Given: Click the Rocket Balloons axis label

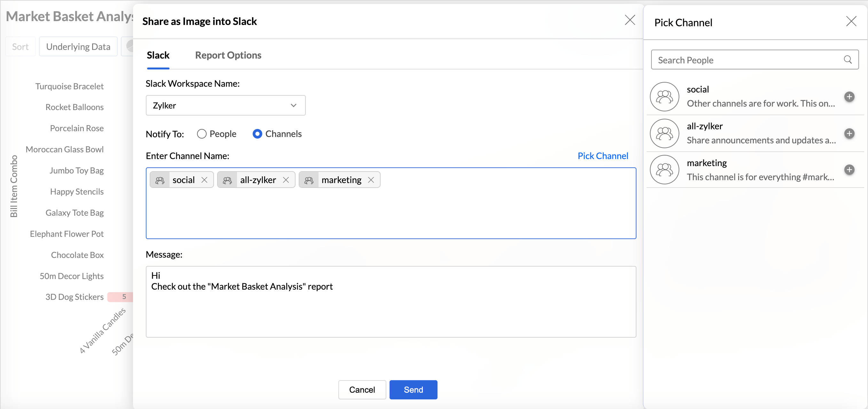Looking at the screenshot, I should click(x=75, y=107).
